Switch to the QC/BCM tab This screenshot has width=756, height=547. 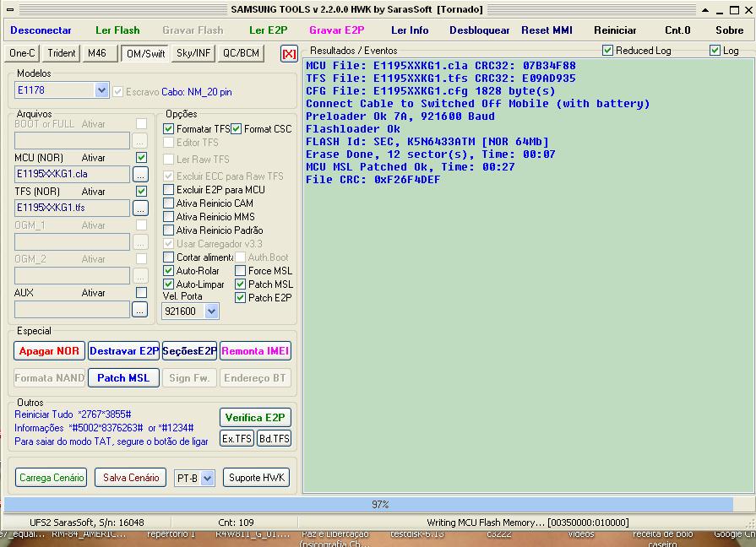(x=241, y=53)
